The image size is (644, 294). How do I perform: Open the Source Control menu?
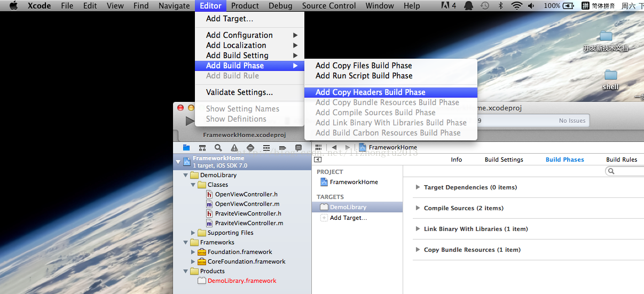329,6
